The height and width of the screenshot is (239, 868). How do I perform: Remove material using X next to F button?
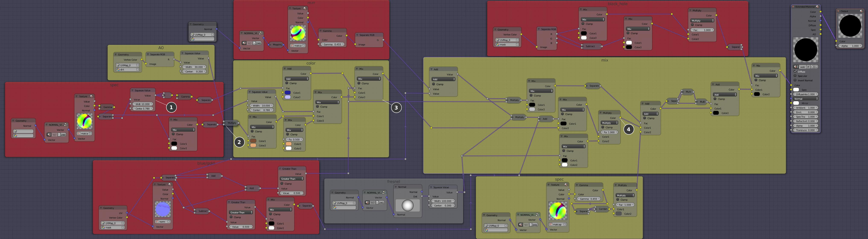coord(816,67)
